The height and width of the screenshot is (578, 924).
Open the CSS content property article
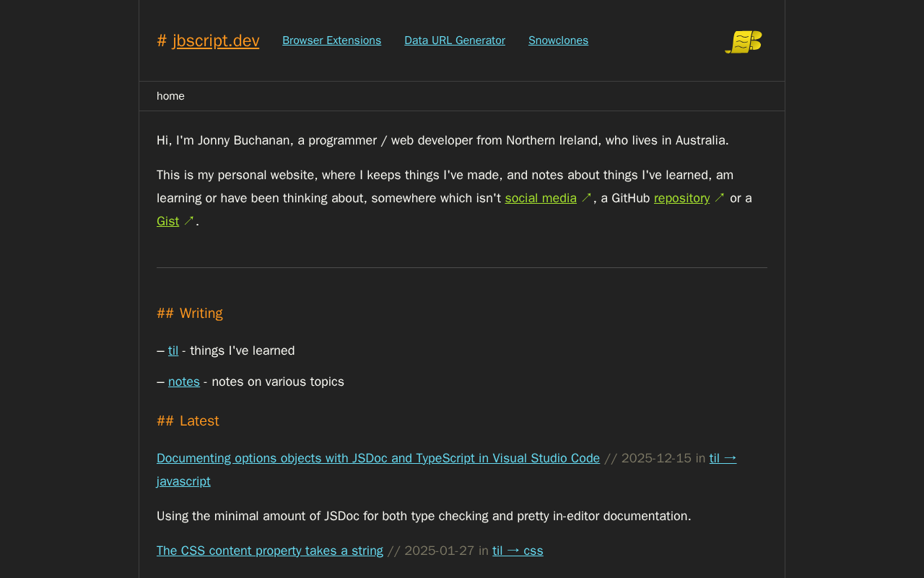270,551
